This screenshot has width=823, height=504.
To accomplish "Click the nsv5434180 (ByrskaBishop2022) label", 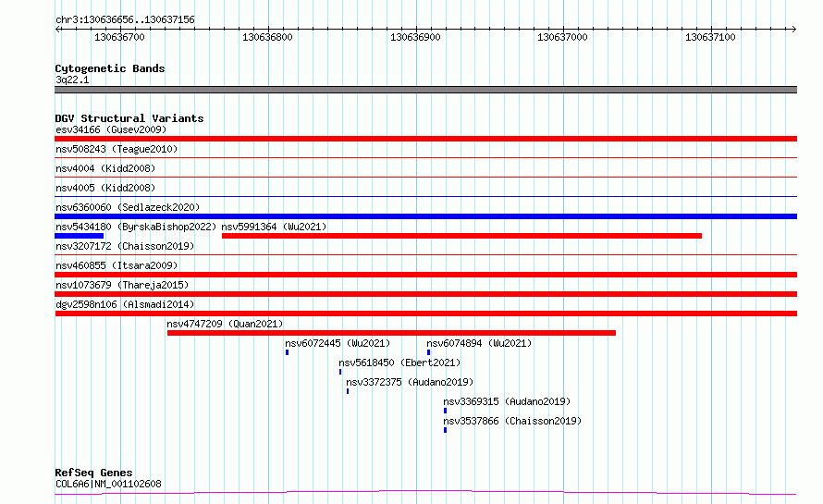I will coord(136,227).
